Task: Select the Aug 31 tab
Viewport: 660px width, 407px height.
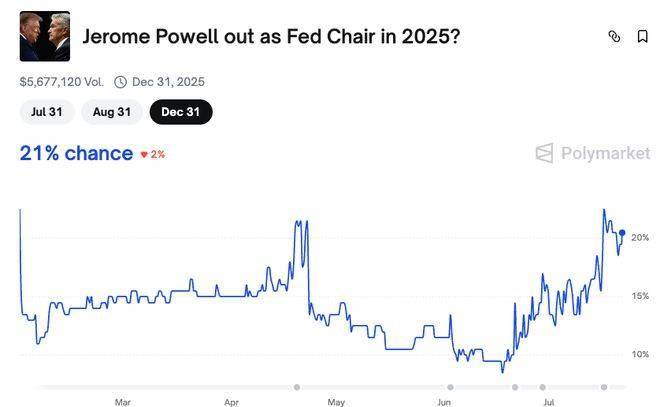Action: point(111,112)
